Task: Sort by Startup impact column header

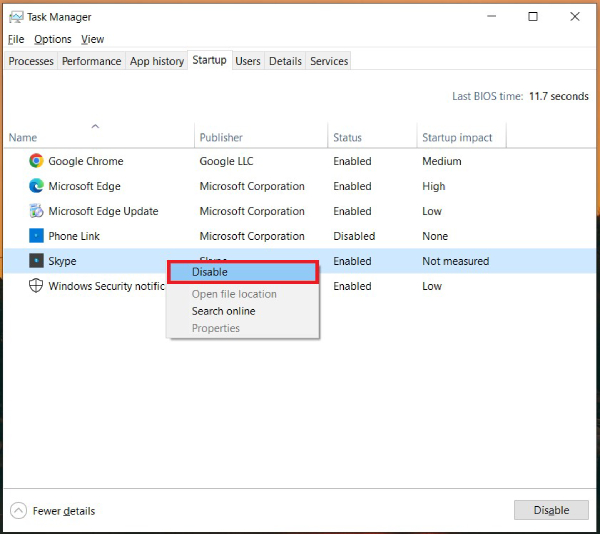Action: [456, 138]
